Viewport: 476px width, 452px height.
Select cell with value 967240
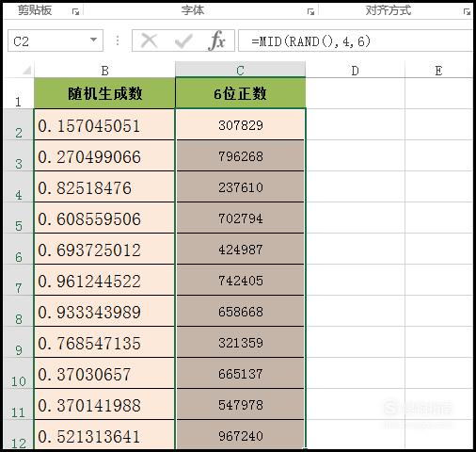click(x=241, y=435)
